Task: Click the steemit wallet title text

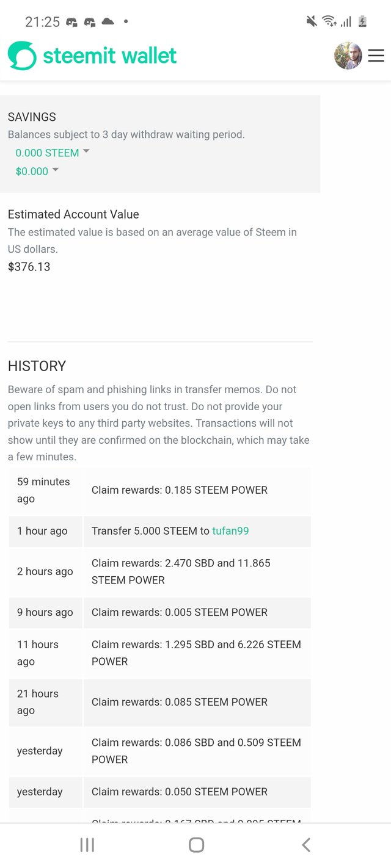Action: coord(110,56)
